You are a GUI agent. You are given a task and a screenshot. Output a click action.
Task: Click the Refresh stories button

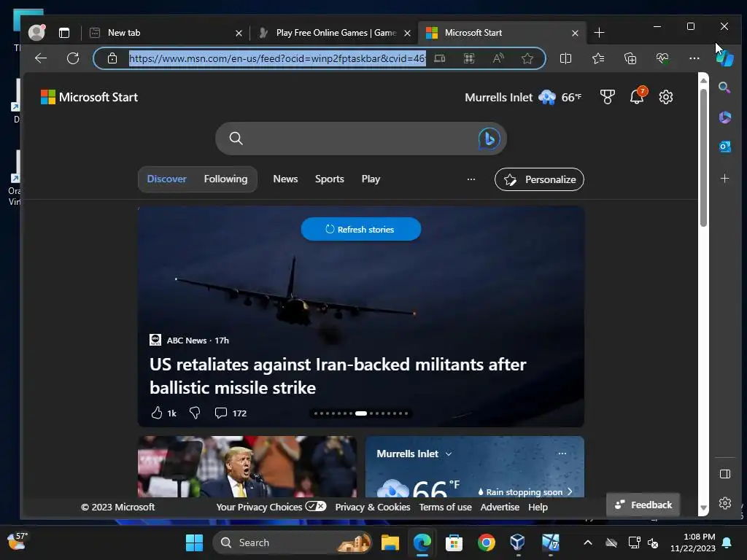pos(360,229)
